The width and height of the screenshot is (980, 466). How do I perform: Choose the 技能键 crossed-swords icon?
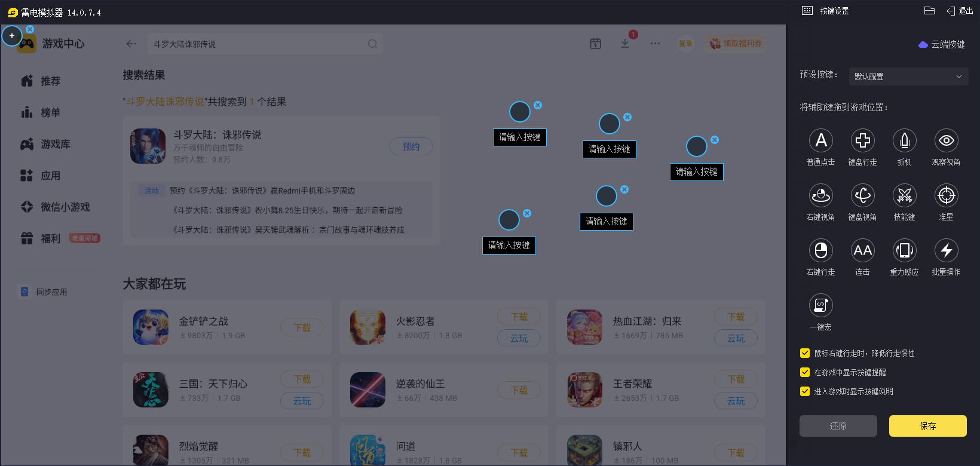905,195
